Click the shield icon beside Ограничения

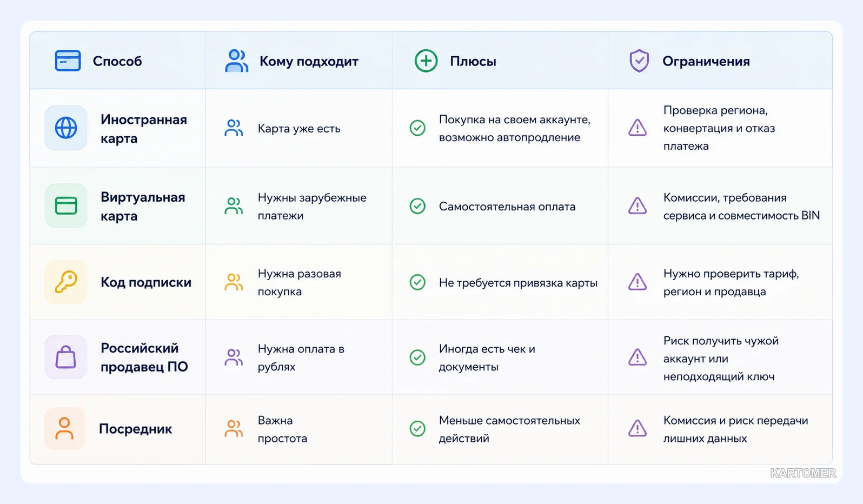[x=639, y=61]
